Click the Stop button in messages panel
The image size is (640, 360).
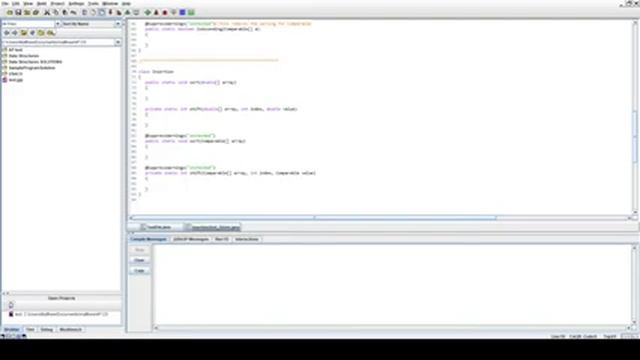coord(140,250)
